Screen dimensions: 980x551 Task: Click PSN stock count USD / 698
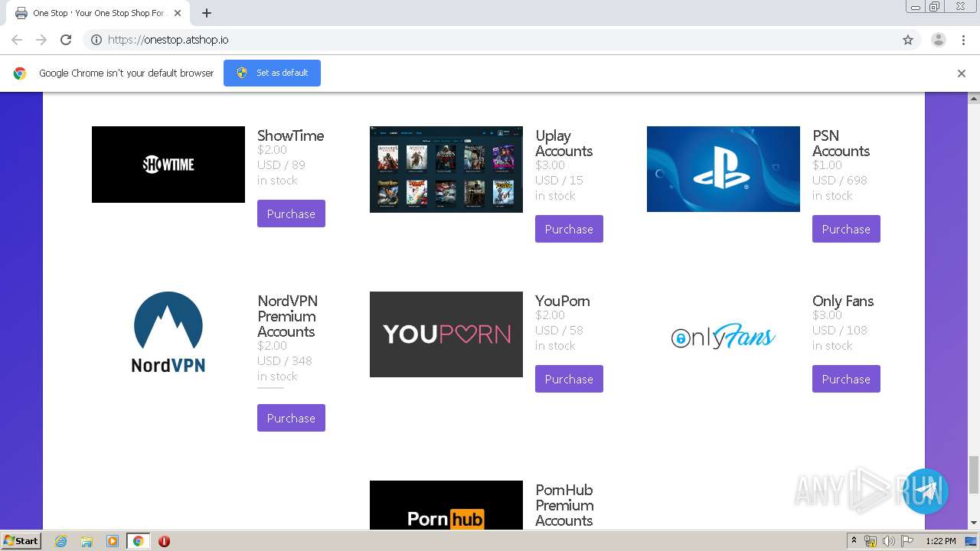[840, 180]
